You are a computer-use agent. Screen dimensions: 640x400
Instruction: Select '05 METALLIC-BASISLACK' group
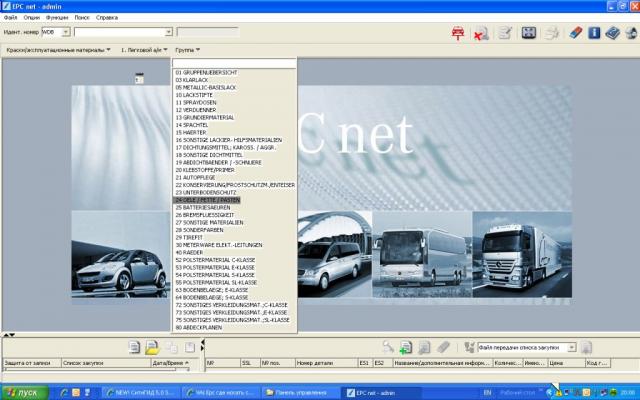(206, 87)
